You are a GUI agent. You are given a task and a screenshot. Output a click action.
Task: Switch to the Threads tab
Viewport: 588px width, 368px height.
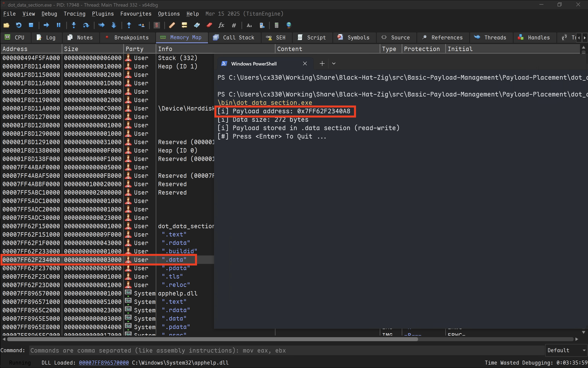(x=491, y=37)
